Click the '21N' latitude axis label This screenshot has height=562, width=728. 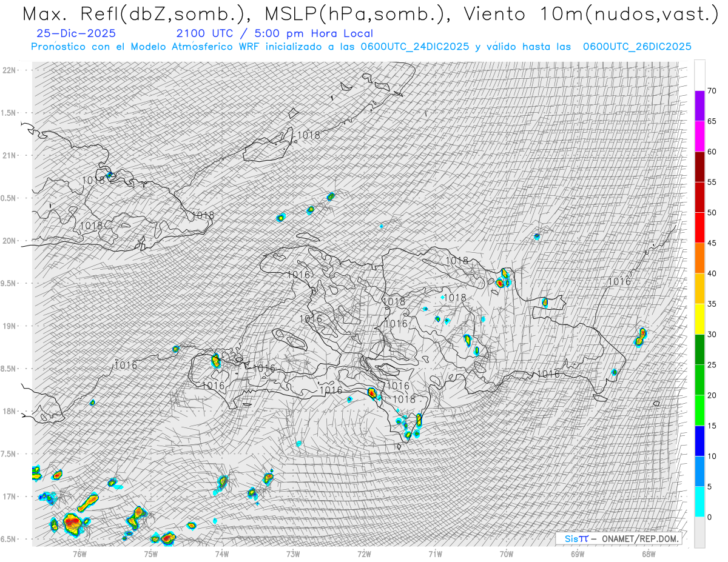point(9,156)
